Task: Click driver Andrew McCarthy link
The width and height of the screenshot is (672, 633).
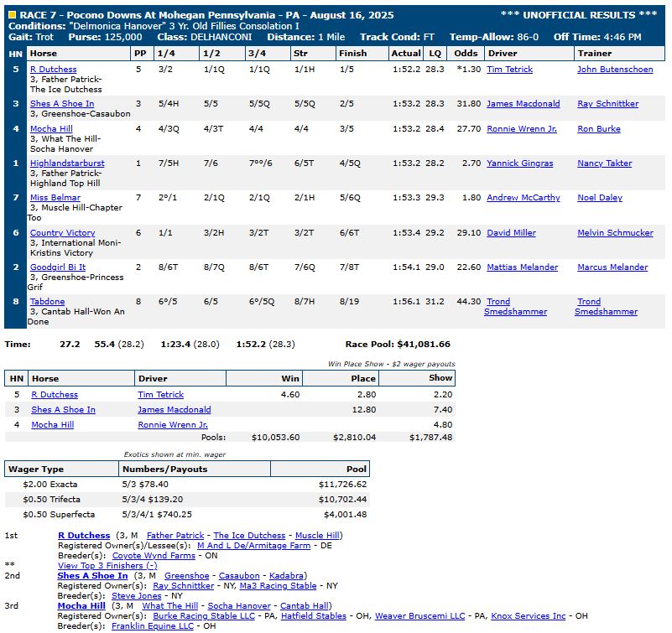Action: point(523,198)
